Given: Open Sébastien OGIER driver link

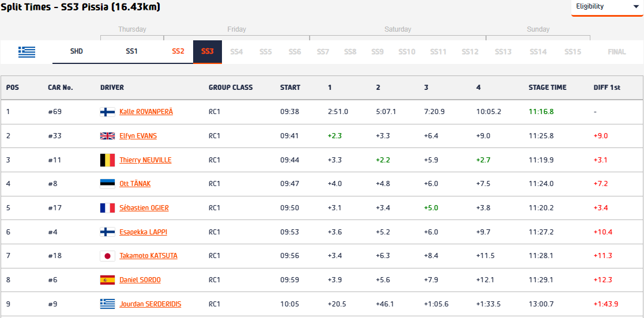Looking at the screenshot, I should tap(144, 208).
